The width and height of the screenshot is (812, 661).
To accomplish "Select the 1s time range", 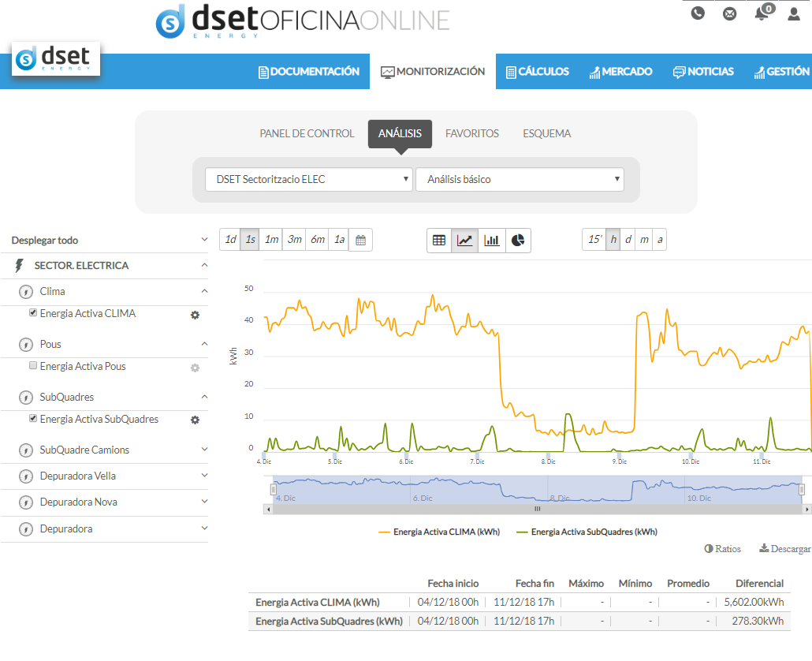I will click(250, 239).
